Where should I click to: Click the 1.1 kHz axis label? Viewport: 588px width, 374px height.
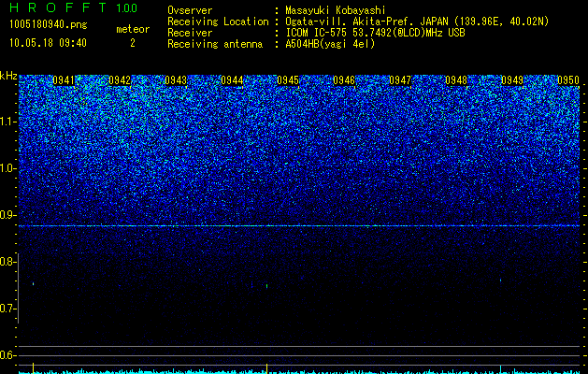click(x=7, y=122)
